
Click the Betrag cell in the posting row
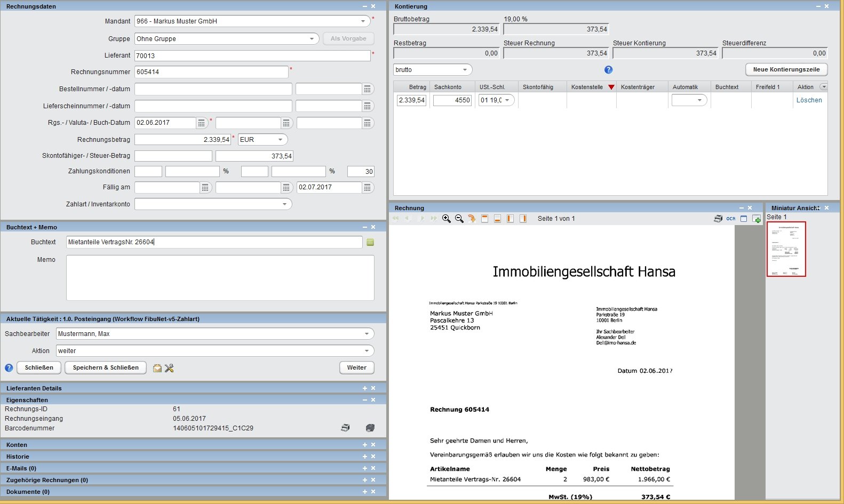coord(411,100)
